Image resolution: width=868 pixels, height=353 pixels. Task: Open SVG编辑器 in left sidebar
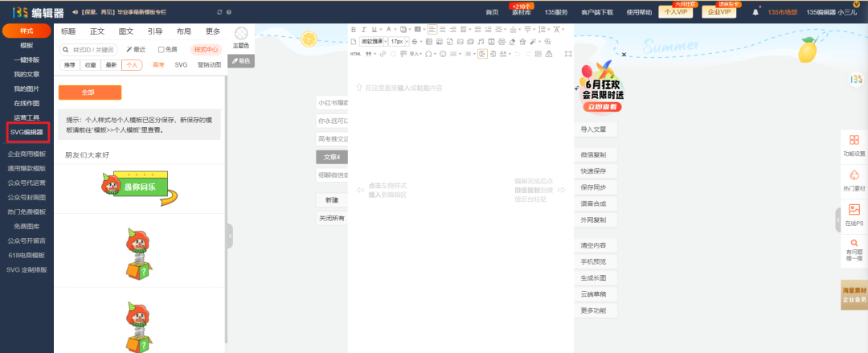click(27, 132)
